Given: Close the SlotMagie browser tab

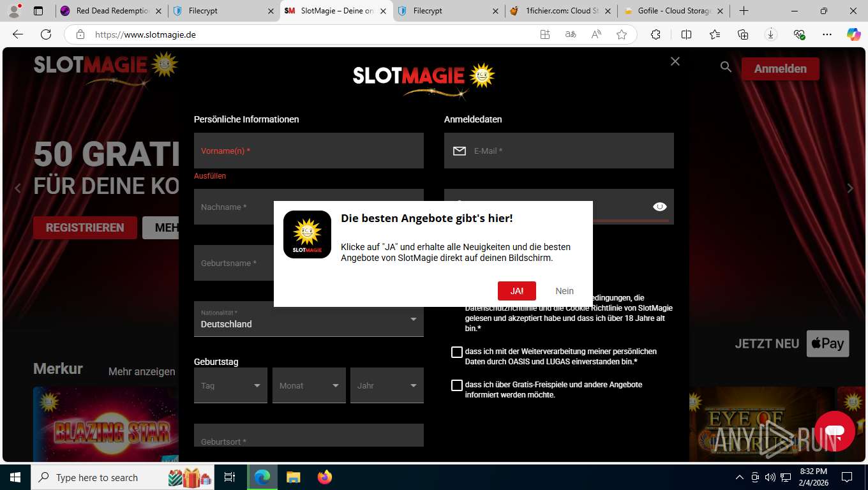Looking at the screenshot, I should point(383,11).
